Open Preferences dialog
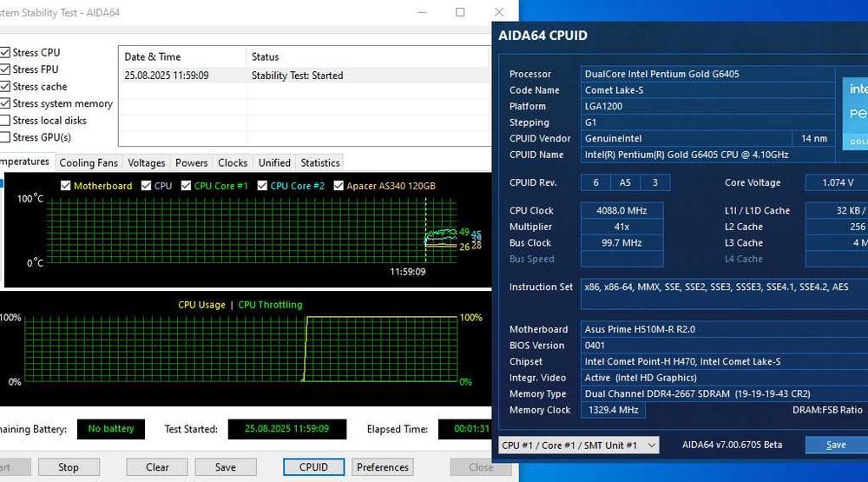 [x=383, y=467]
